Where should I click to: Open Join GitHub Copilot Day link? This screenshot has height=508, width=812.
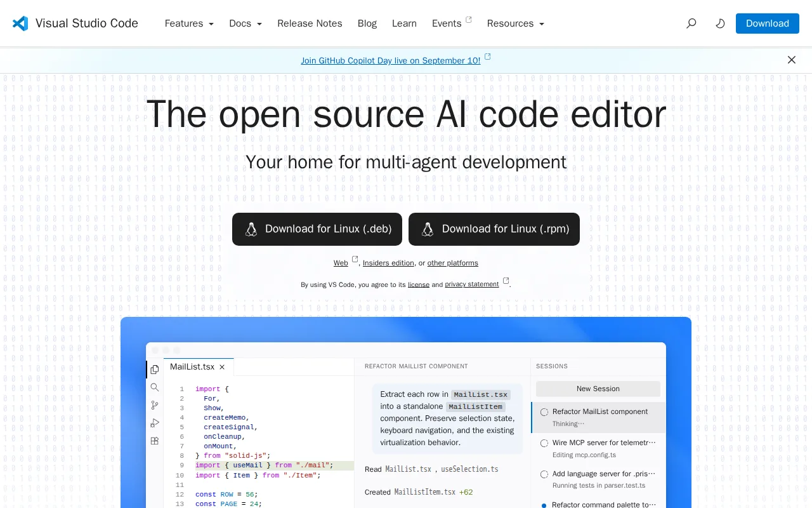391,60
